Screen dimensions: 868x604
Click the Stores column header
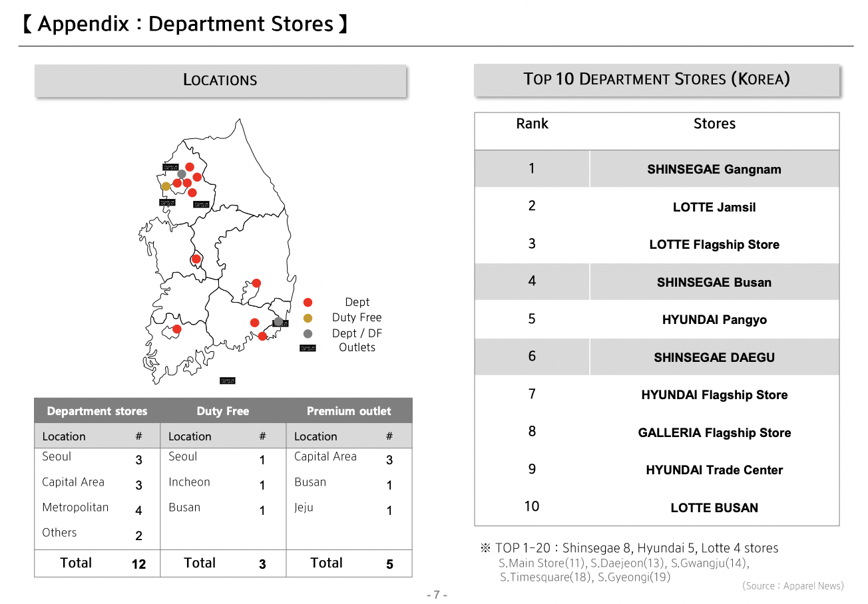point(714,124)
